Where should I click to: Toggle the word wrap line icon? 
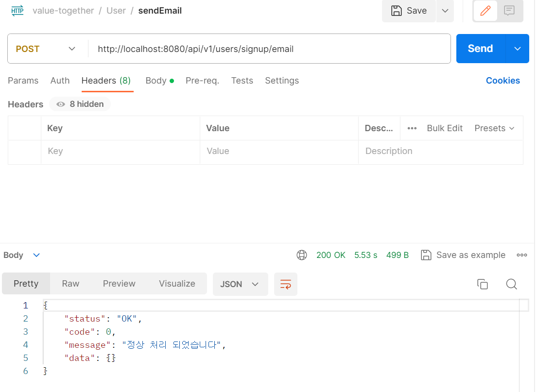point(286,284)
